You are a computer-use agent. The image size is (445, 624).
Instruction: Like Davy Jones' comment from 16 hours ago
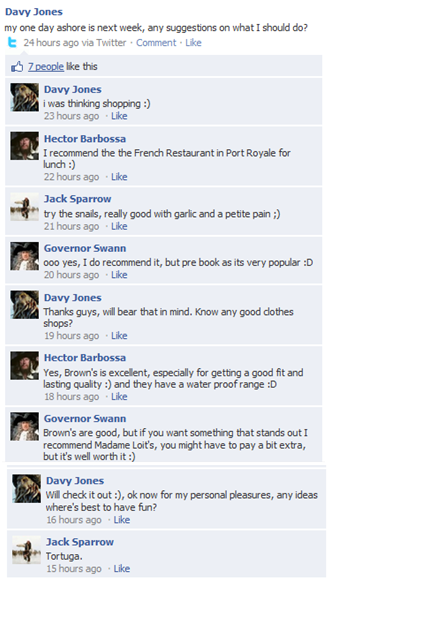coord(121,520)
